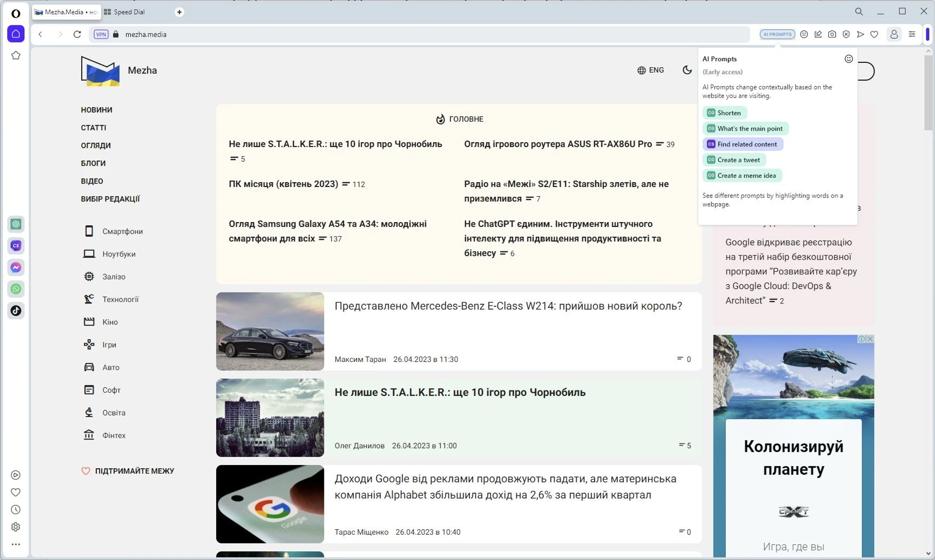Viewport: 935px width, 560px height.
Task: Close the ad with the X icon
Action: tap(870, 339)
